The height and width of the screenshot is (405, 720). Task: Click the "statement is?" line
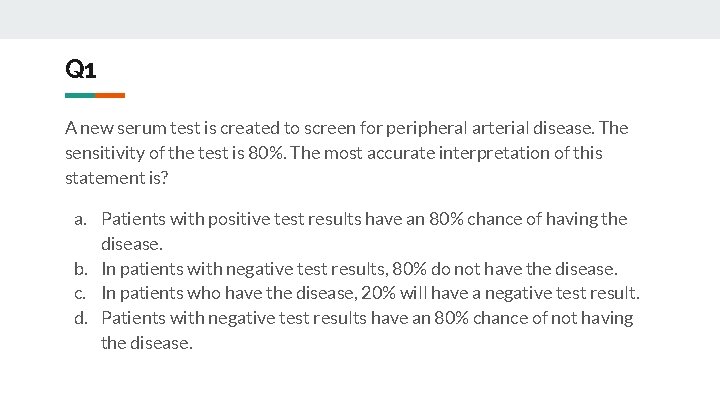pyautogui.click(x=117, y=178)
